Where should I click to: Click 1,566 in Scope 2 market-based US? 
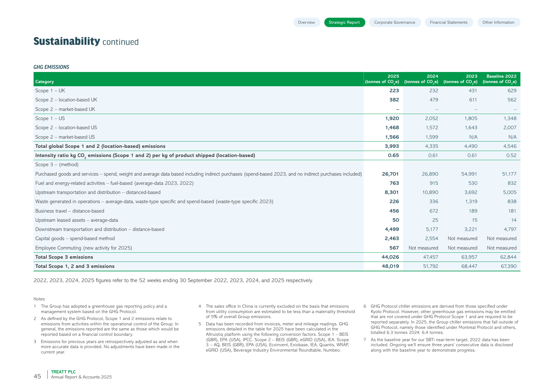(x=392, y=137)
